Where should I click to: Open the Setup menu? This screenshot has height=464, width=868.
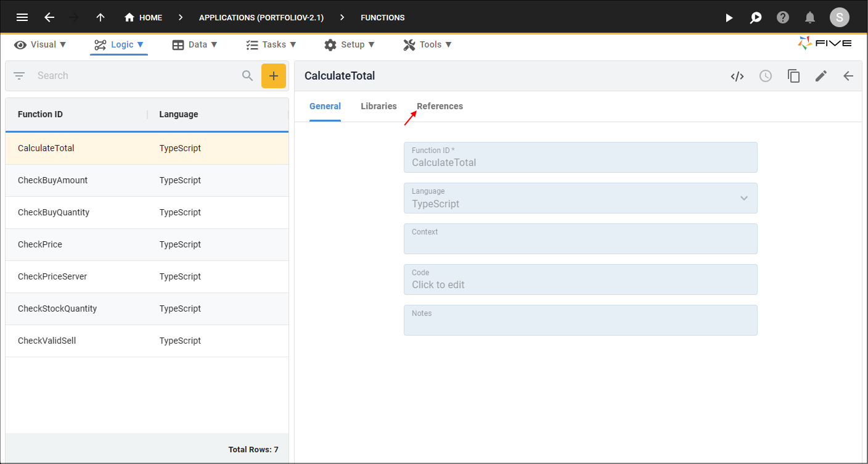pos(350,44)
